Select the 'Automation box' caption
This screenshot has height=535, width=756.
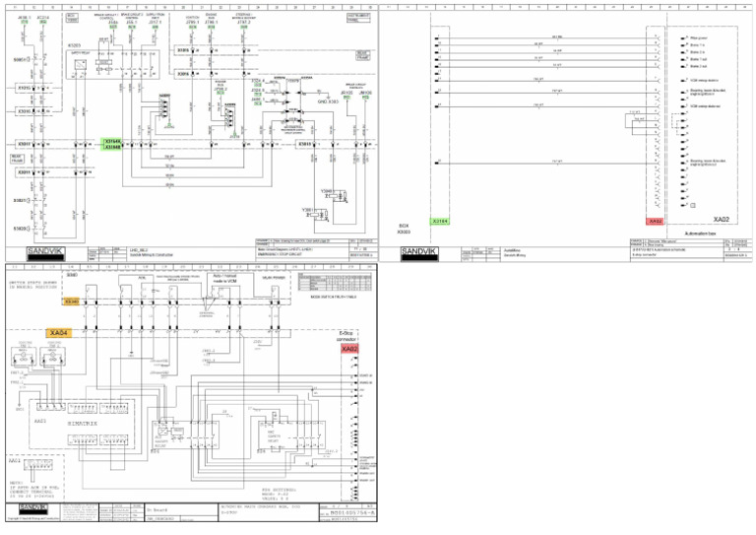click(x=702, y=234)
